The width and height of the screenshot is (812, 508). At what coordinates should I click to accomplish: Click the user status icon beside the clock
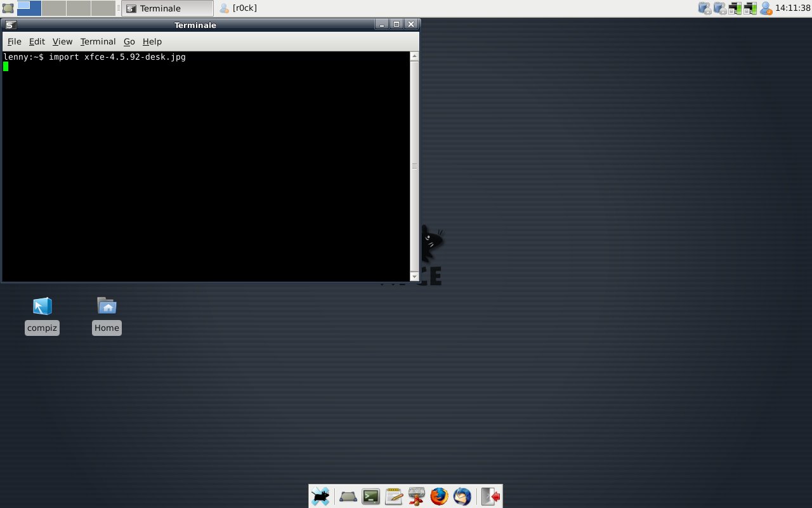pos(766,8)
